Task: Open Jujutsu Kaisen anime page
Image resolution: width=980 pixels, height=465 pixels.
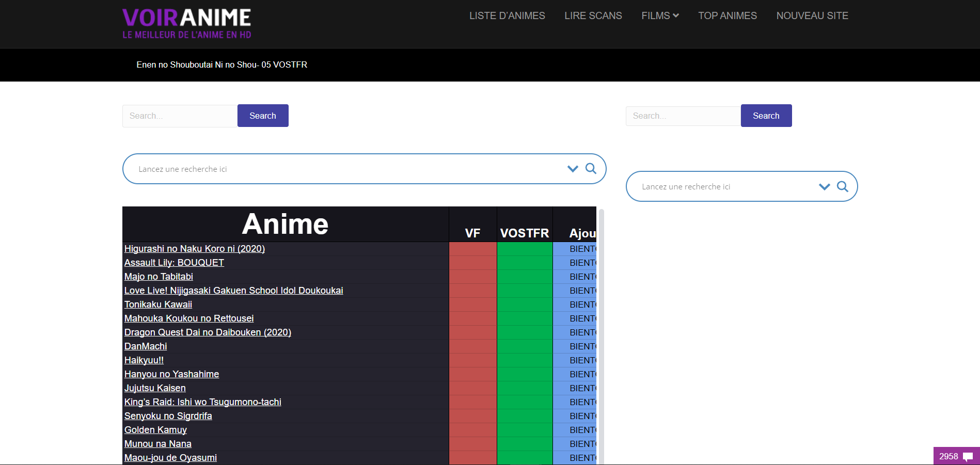Action: [x=155, y=388]
